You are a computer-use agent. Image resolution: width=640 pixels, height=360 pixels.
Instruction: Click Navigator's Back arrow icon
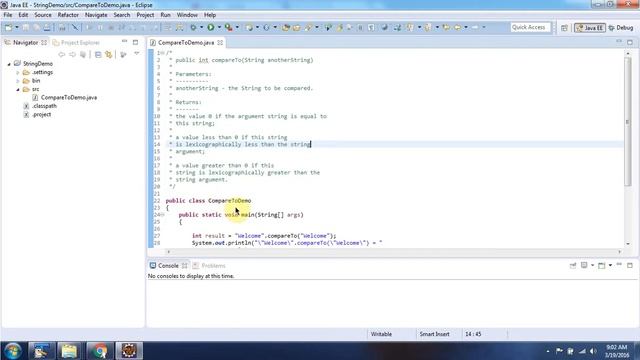pyautogui.click(x=61, y=54)
